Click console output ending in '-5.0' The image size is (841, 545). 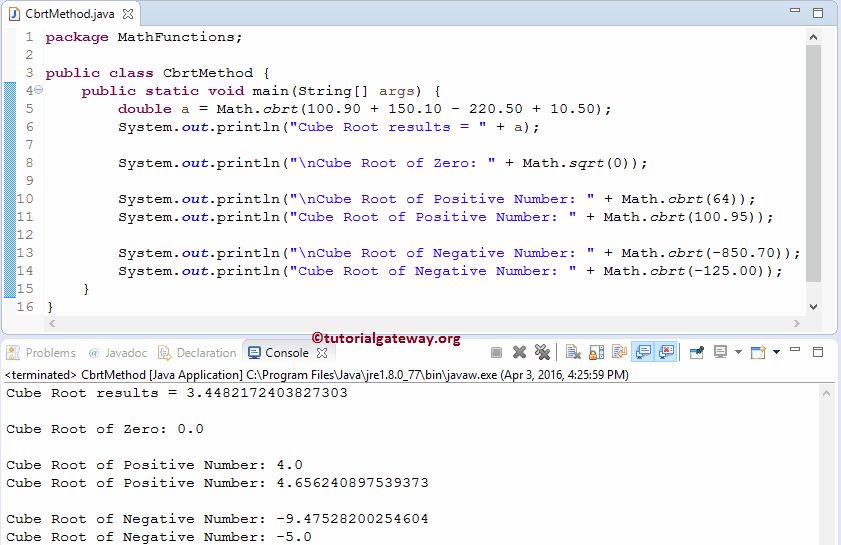(159, 536)
